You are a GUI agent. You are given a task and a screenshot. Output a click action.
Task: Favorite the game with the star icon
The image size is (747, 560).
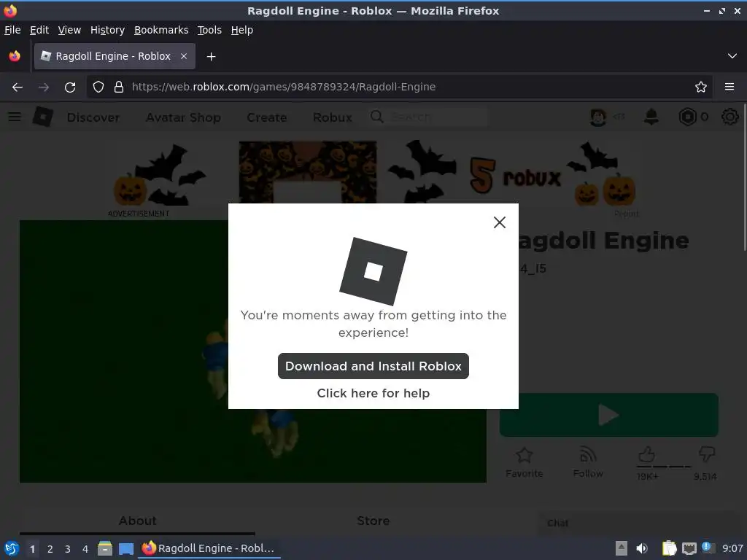(524, 456)
